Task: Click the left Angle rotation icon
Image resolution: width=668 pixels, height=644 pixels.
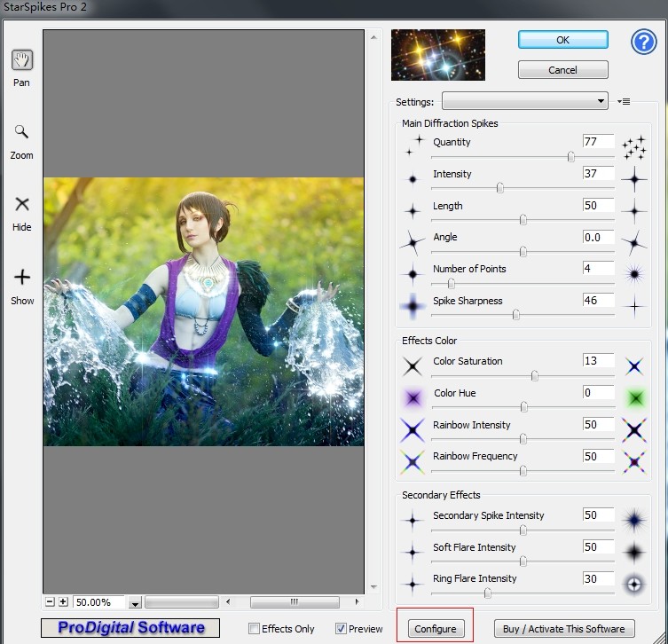Action: pos(413,243)
